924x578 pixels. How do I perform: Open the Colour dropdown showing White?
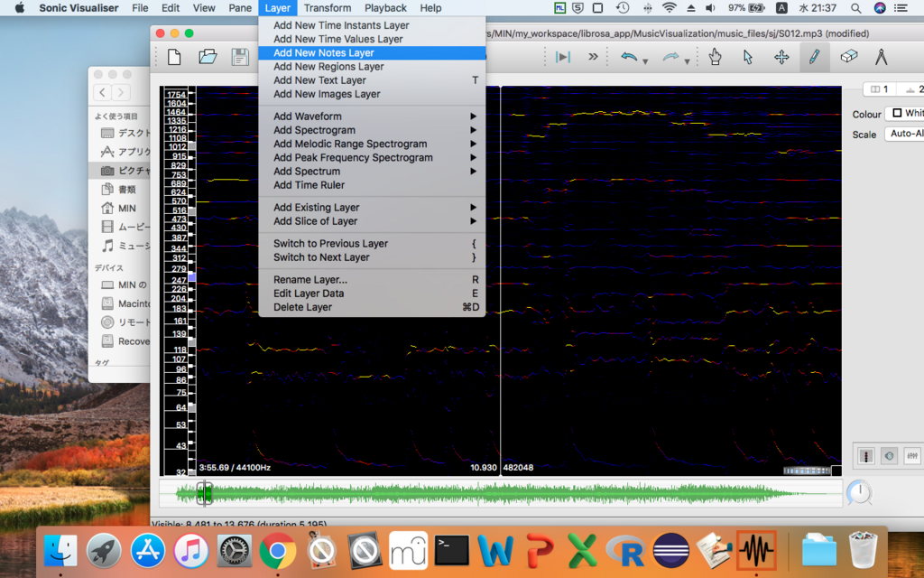coord(904,113)
